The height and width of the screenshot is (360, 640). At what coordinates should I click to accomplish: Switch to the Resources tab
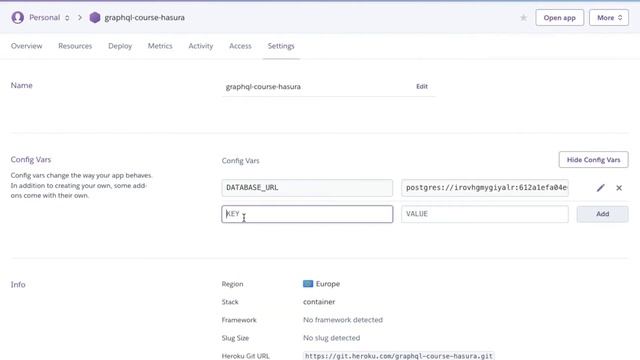click(x=75, y=46)
